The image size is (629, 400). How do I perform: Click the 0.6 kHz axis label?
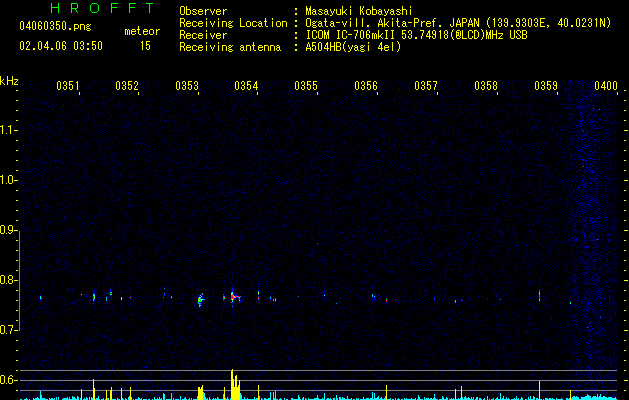click(x=8, y=380)
